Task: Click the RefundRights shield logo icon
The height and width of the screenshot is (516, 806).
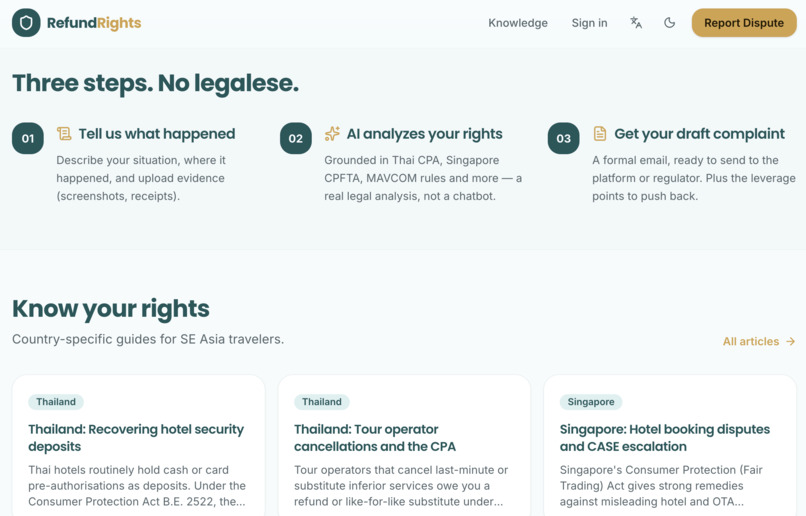Action: (x=26, y=23)
